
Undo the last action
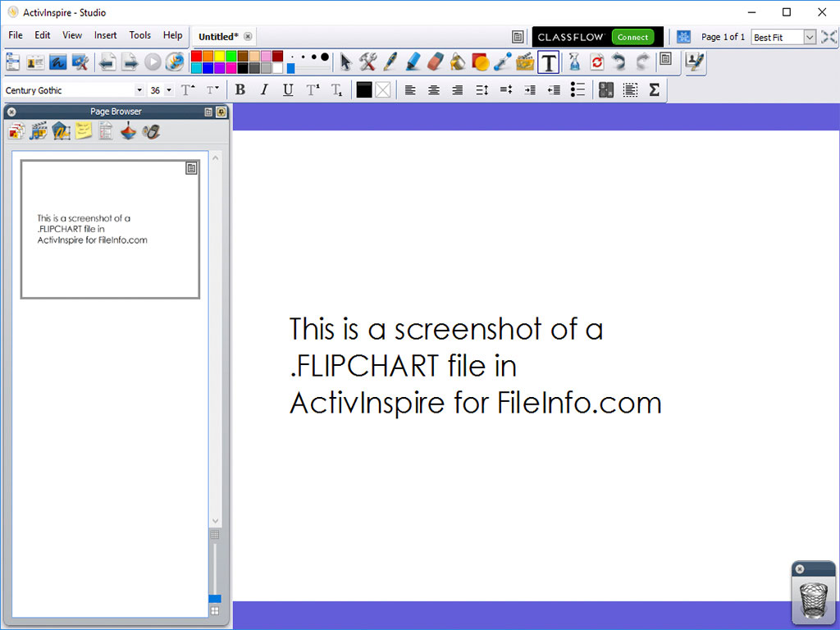click(619, 62)
